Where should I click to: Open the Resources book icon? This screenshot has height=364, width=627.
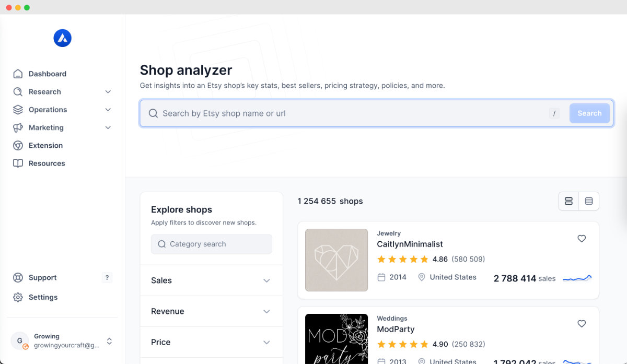pyautogui.click(x=17, y=163)
